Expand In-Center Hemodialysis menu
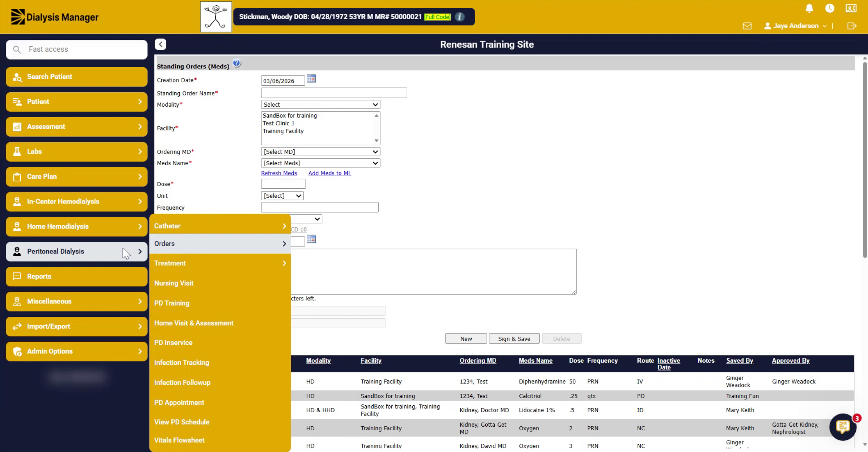Screen dimensions: 868x452 pyautogui.click(x=77, y=201)
